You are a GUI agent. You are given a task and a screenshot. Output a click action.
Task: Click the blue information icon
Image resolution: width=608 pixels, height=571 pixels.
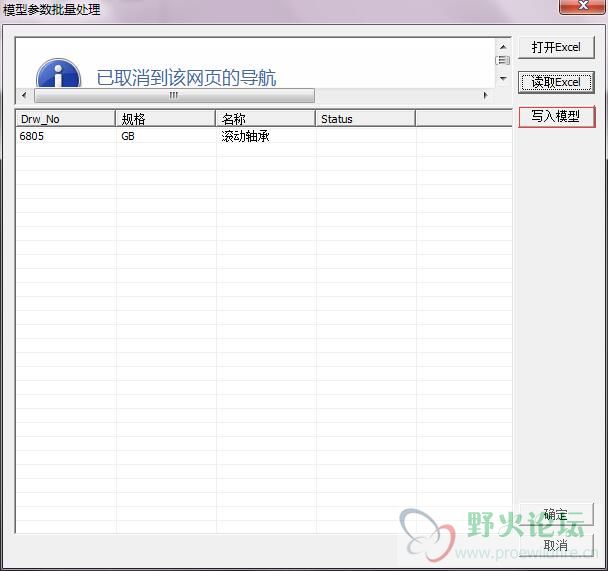[58, 74]
